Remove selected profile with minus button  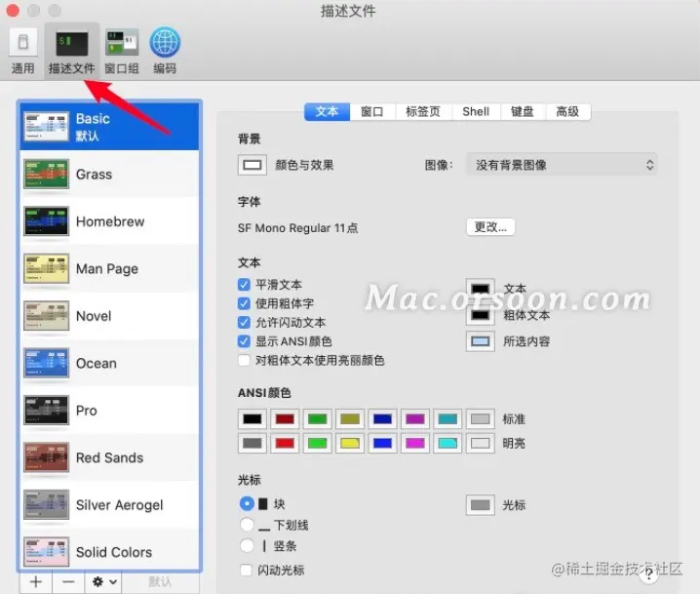pos(68,581)
